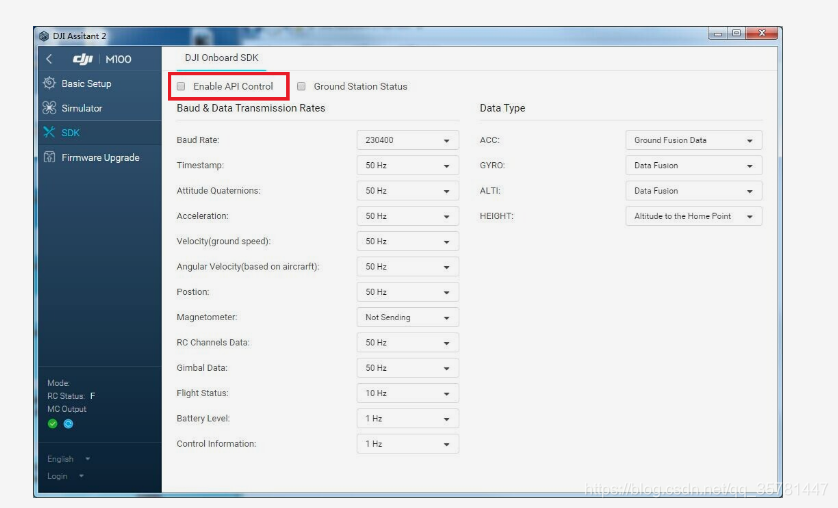This screenshot has width=838, height=508.
Task: Go to Simulator menu item
Action: (100, 108)
